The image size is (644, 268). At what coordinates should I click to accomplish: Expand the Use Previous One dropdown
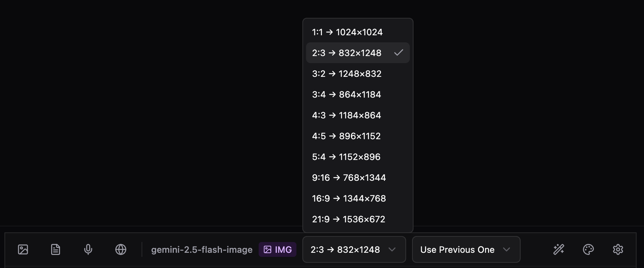466,249
